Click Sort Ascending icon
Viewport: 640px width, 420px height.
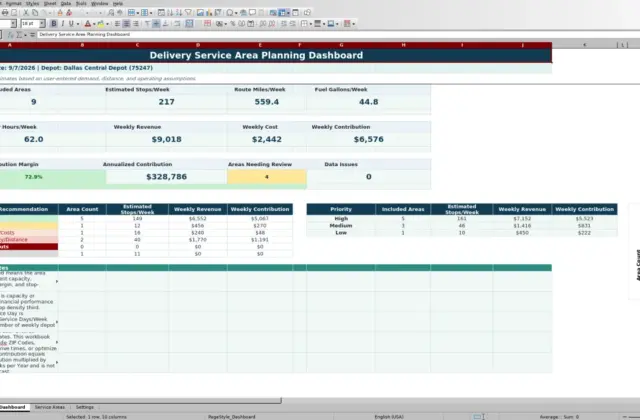[170, 13]
